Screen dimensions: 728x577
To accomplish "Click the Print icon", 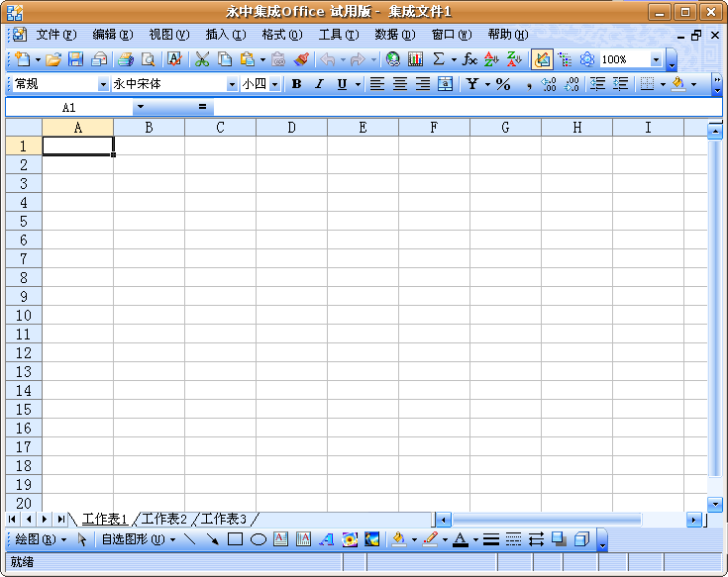I will click(x=126, y=59).
